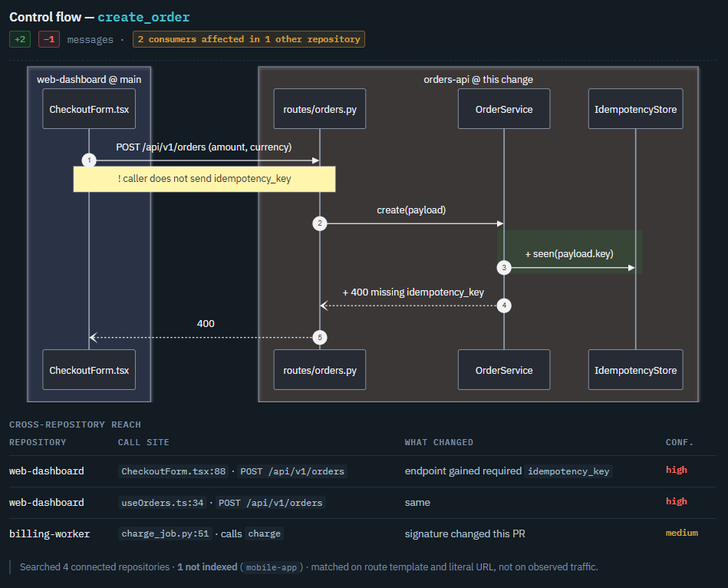Click step 3 circle on OrderService lifeline
Image resolution: width=728 pixels, height=588 pixels.
[504, 268]
